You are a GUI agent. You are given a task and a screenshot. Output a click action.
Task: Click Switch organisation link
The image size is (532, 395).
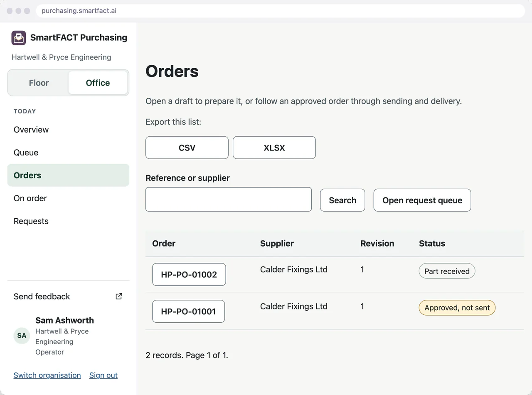pos(47,375)
